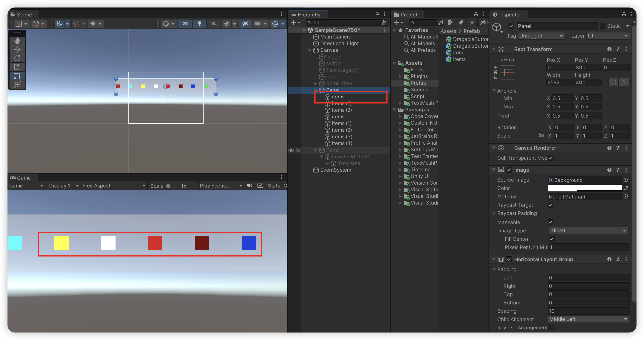
Task: Click the Image Color swatch
Action: click(584, 188)
